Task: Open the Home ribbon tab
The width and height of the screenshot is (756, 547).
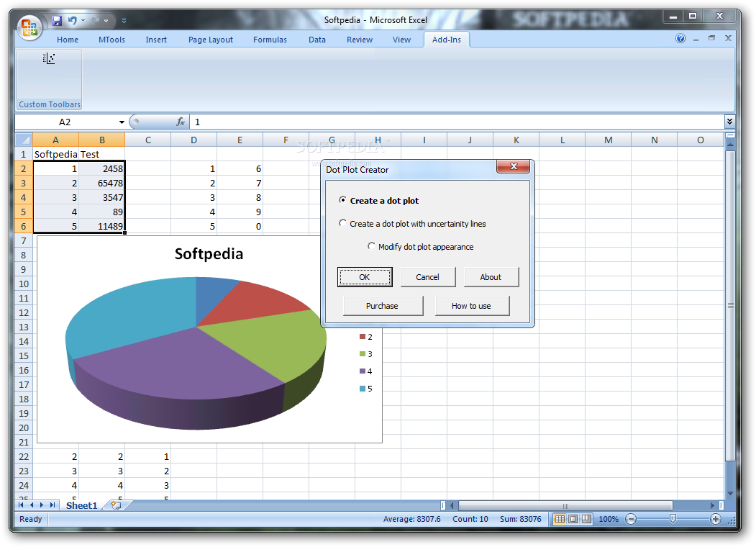Action: click(68, 40)
